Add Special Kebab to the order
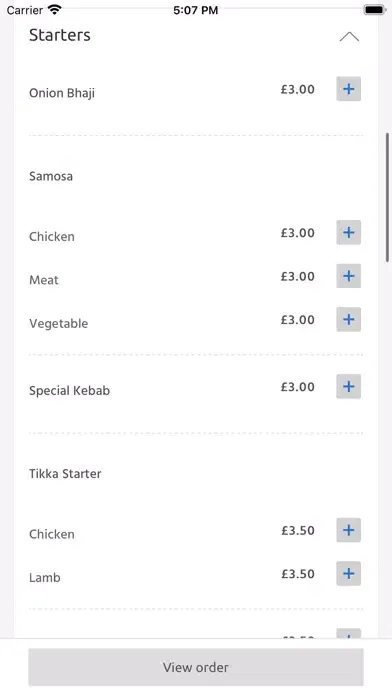This screenshot has width=392, height=696. [x=348, y=386]
